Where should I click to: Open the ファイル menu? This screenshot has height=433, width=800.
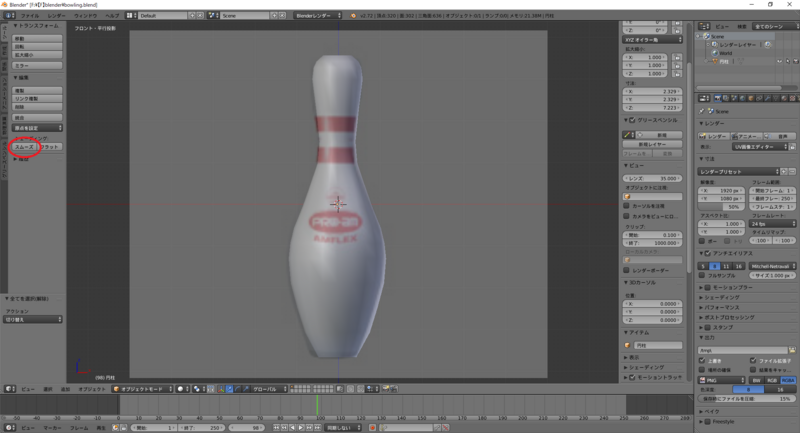pos(30,16)
